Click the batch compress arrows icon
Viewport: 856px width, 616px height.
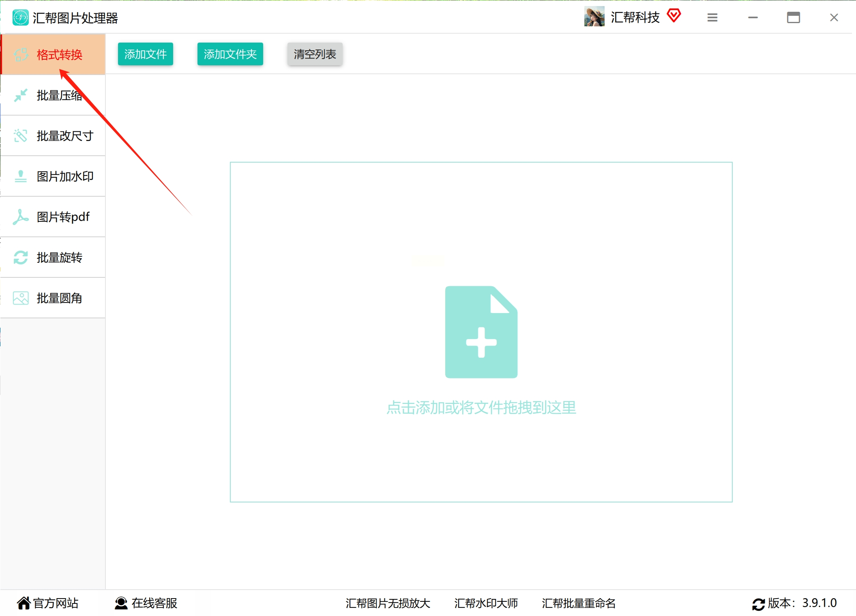pos(20,95)
